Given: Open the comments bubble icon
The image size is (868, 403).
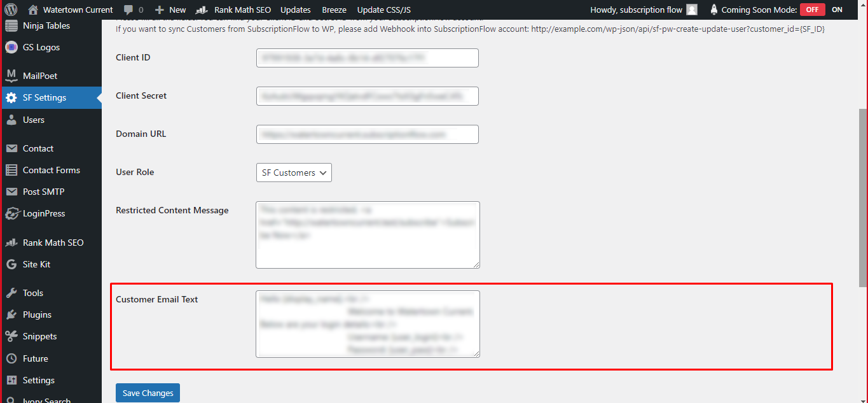Looking at the screenshot, I should (x=128, y=10).
